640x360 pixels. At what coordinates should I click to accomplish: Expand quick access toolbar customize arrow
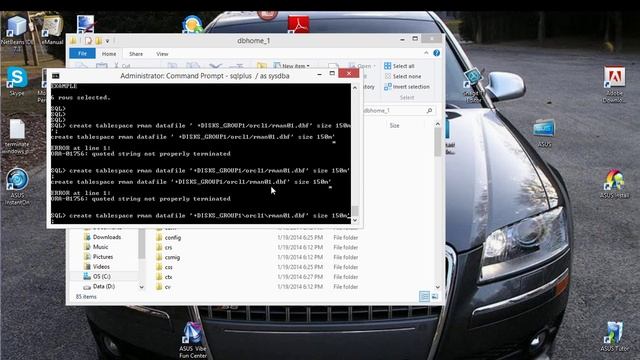tap(107, 41)
